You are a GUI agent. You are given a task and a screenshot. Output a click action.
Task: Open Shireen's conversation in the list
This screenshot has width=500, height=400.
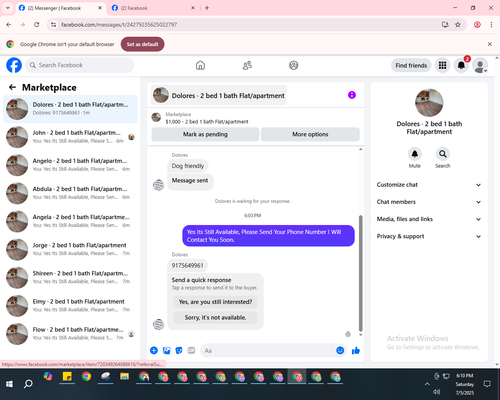tap(70, 278)
